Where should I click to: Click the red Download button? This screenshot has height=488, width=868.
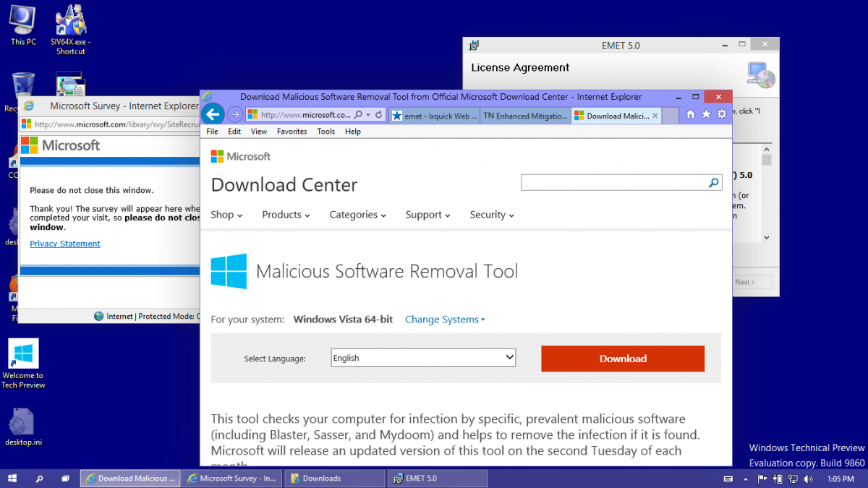(623, 359)
